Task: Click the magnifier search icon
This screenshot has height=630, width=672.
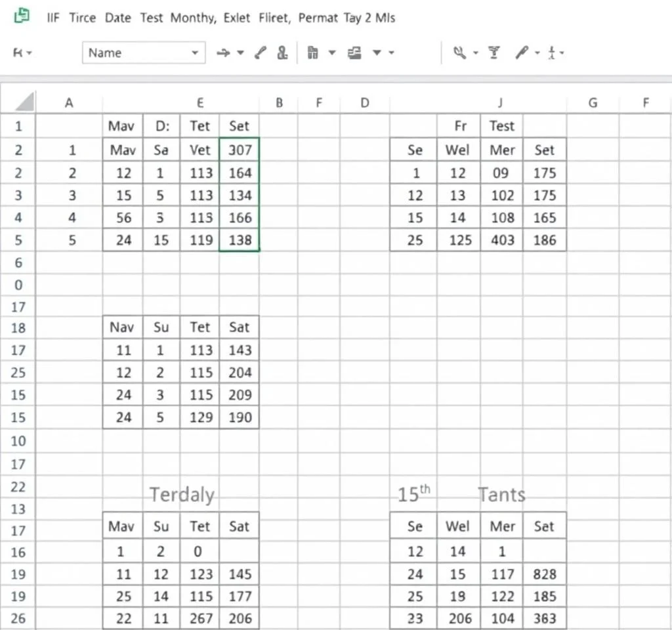Action: click(x=460, y=53)
